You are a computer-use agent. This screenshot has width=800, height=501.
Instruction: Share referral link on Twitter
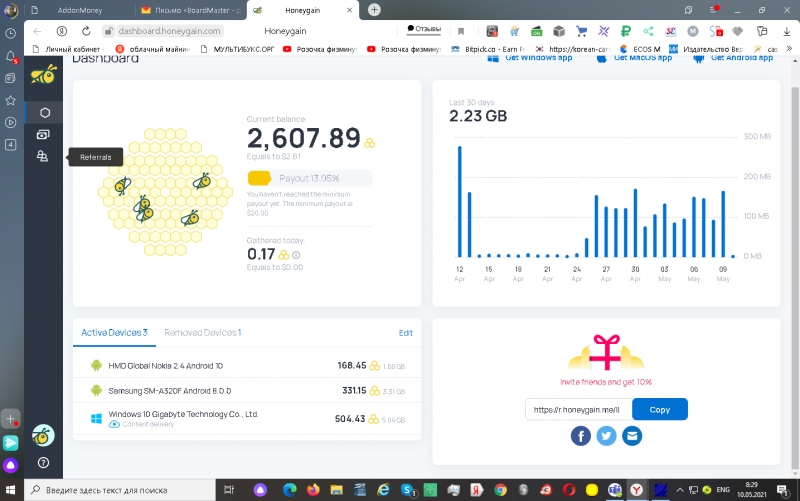(606, 436)
